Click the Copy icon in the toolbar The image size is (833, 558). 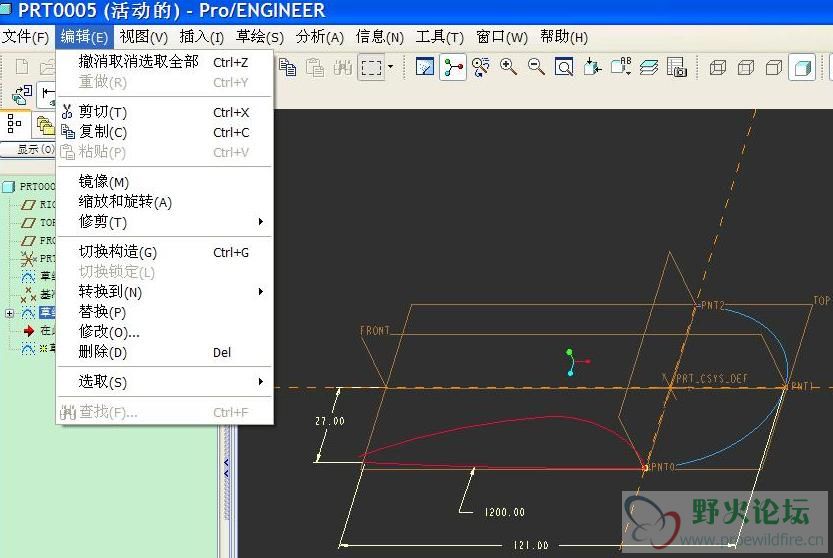click(287, 67)
